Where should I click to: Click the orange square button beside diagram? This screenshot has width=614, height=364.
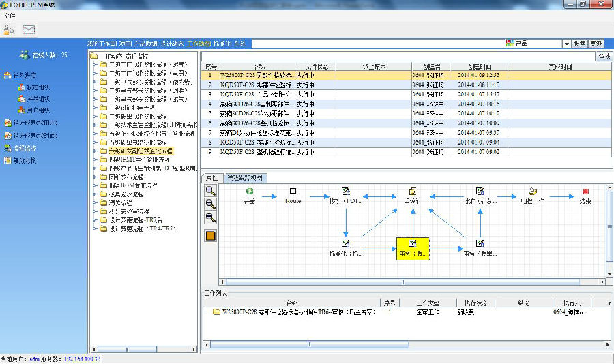[x=211, y=236]
